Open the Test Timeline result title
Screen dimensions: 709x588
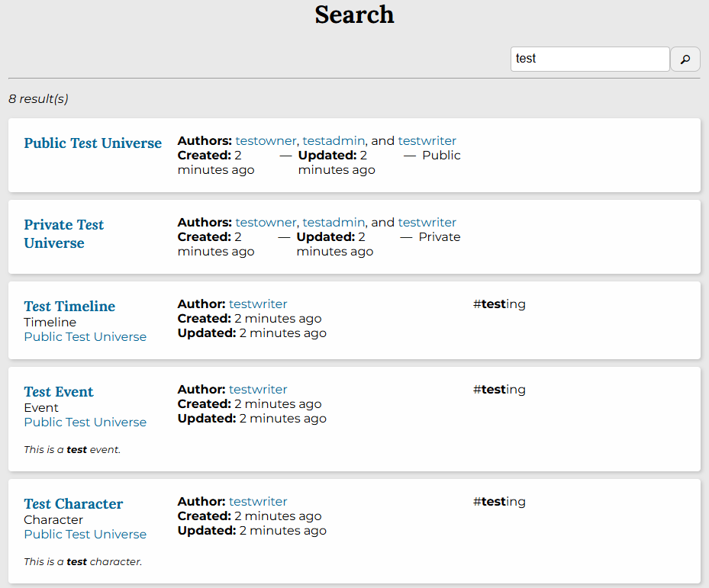[x=69, y=307]
